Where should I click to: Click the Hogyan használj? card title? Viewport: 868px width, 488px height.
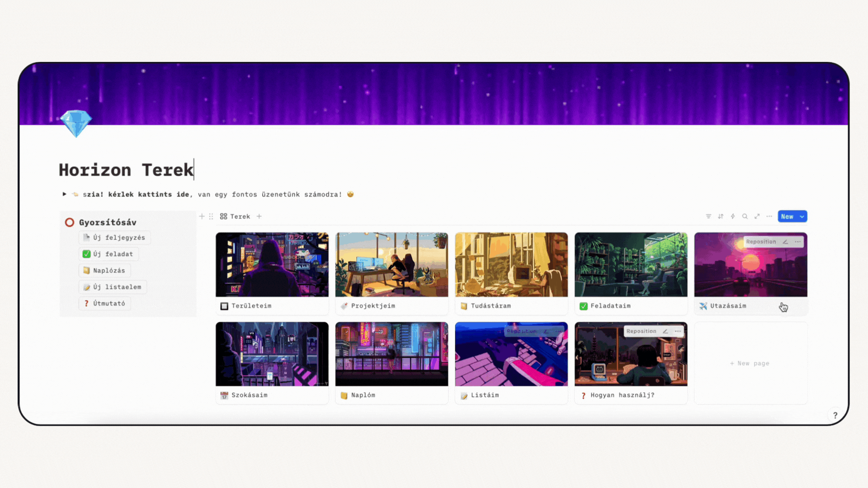click(622, 395)
